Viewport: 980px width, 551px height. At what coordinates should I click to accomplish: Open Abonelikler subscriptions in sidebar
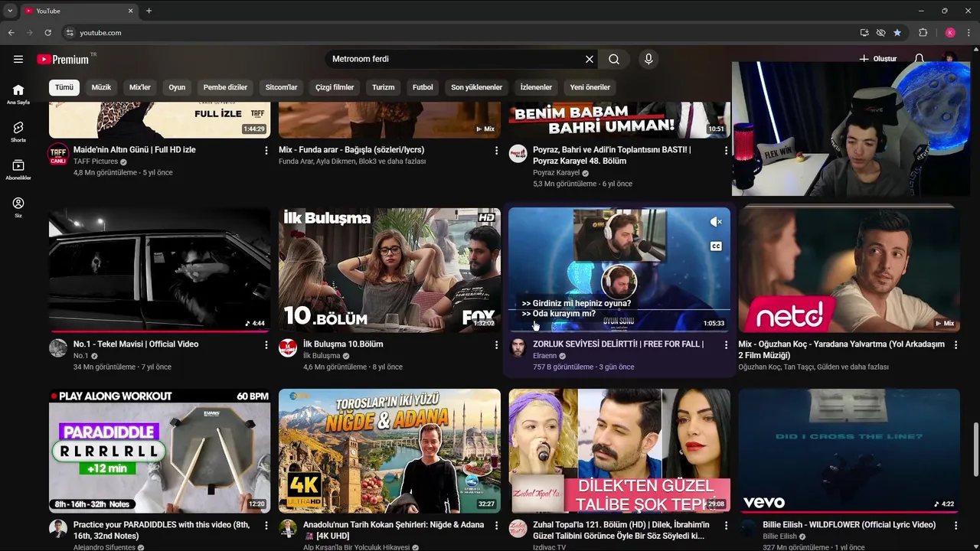coord(18,170)
